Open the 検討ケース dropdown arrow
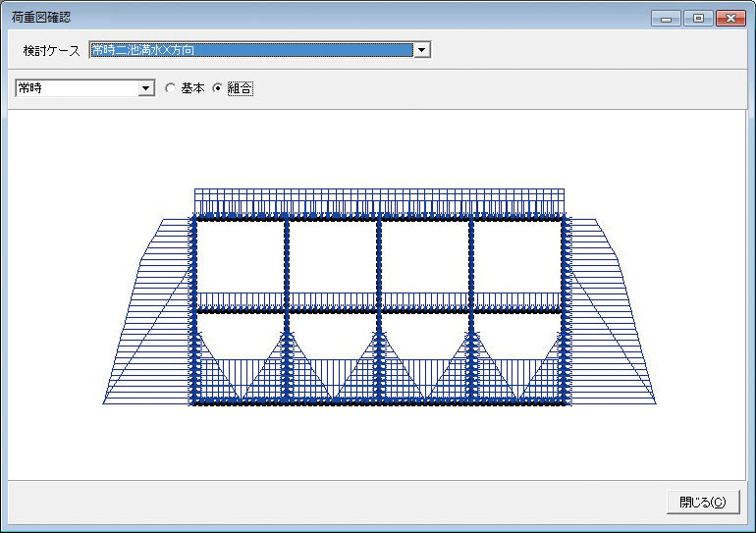This screenshot has height=533, width=756. (x=422, y=50)
